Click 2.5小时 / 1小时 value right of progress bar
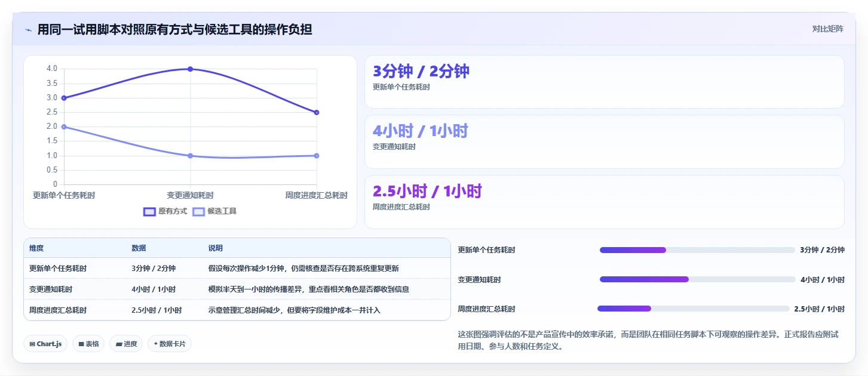Screen dimensions: 868x376 [x=819, y=309]
